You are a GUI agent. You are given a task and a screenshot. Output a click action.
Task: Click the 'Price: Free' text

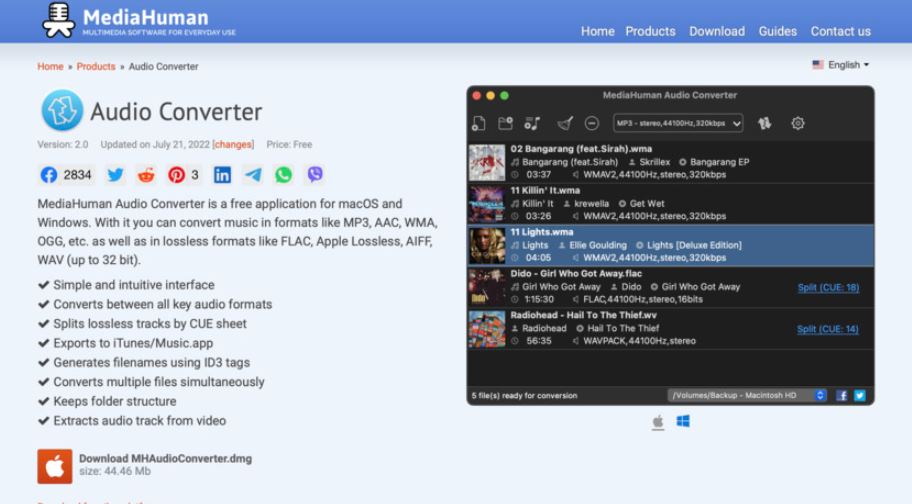[289, 144]
